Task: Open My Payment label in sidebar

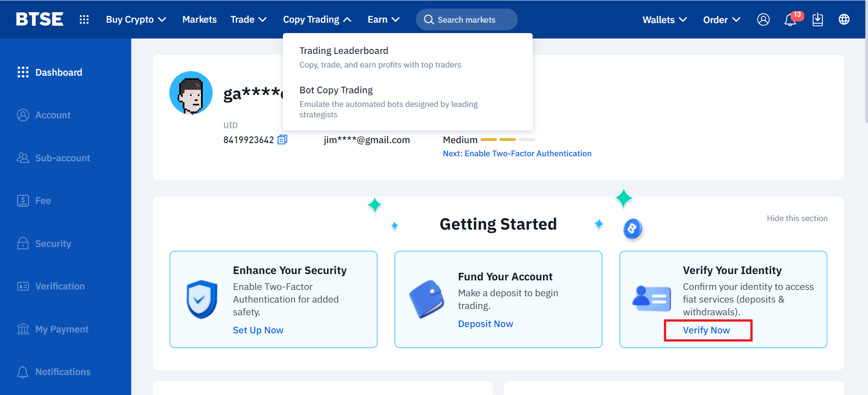Action: [62, 329]
